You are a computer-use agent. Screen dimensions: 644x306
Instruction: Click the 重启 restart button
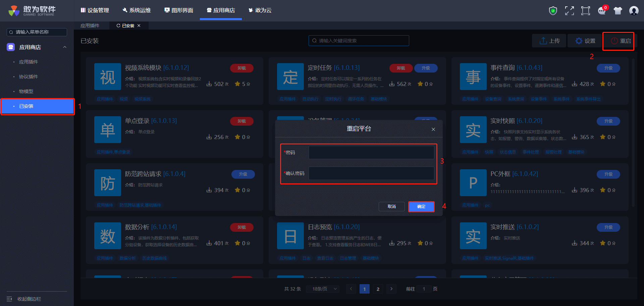click(x=620, y=41)
